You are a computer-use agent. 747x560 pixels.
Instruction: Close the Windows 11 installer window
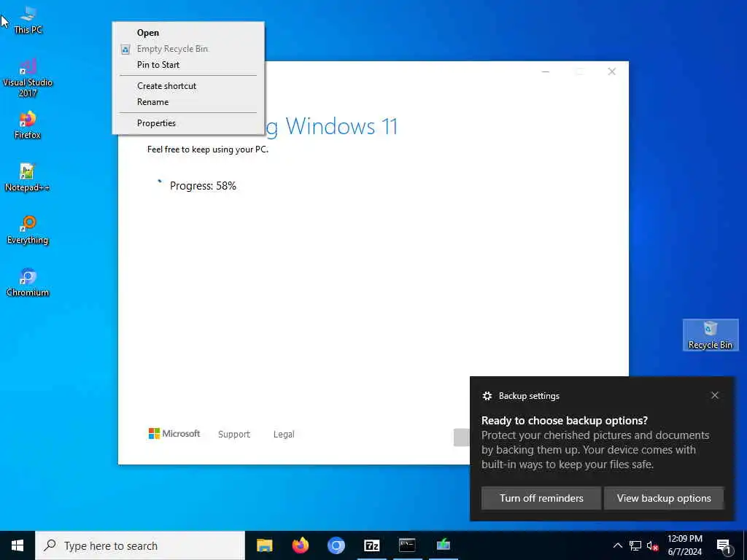point(612,71)
